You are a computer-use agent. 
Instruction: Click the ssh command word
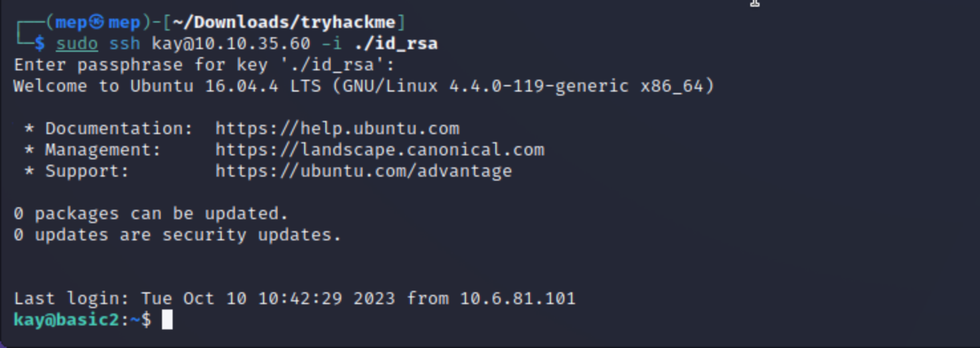(125, 44)
